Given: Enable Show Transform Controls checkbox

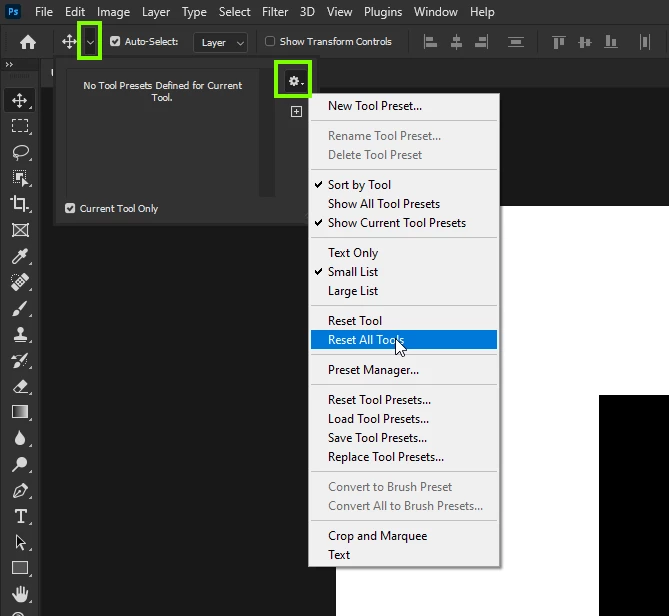Looking at the screenshot, I should 270,41.
